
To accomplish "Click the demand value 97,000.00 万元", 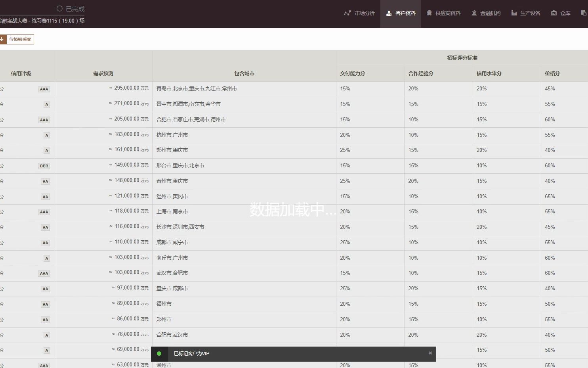I will [130, 288].
